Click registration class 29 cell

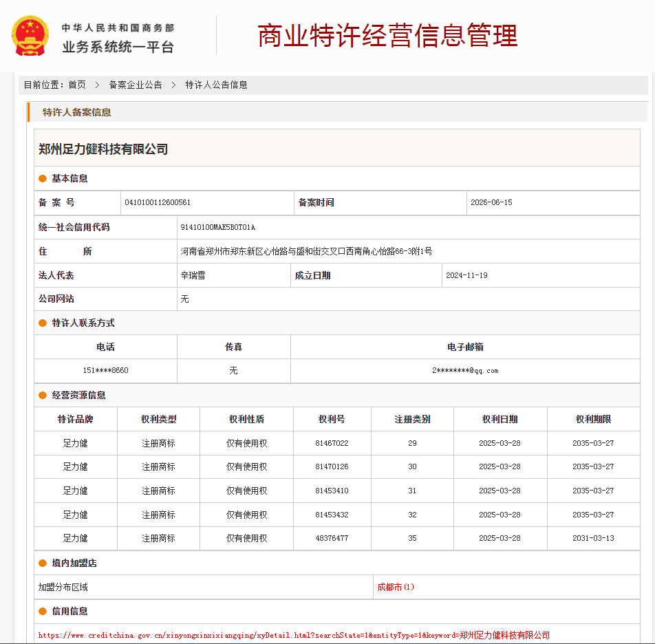(412, 444)
